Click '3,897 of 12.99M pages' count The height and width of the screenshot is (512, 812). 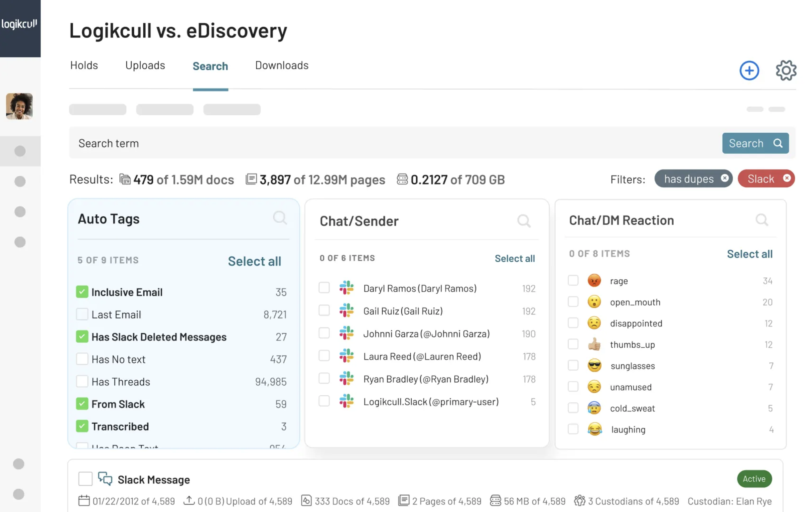[x=322, y=180]
